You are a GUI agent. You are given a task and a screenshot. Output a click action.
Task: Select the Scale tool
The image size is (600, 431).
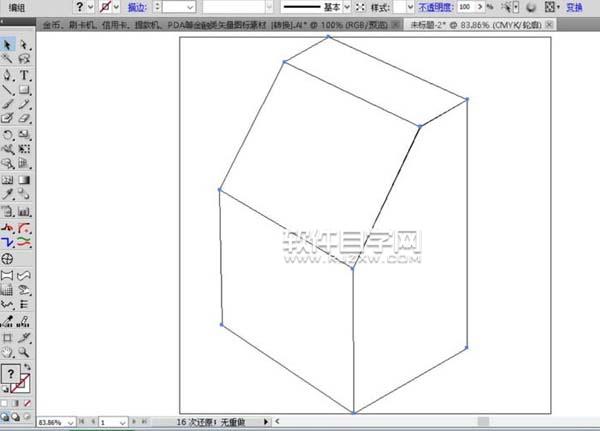[x=24, y=135]
